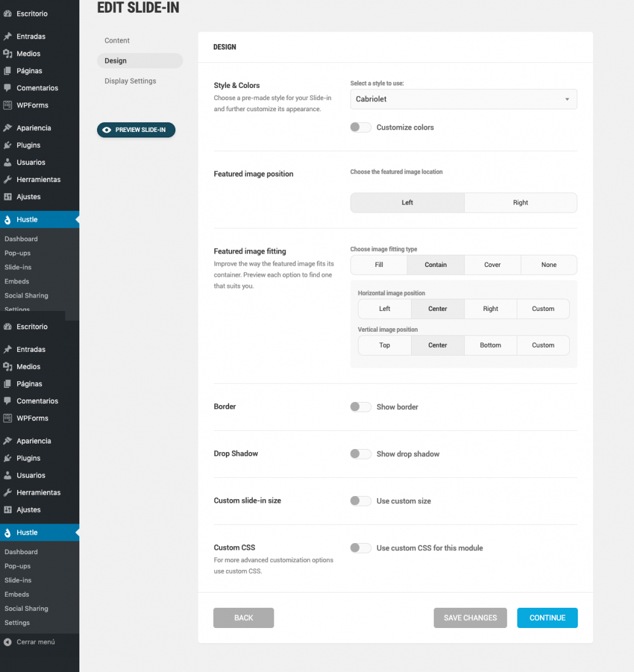Click the Continue button
634x672 pixels.
click(547, 618)
